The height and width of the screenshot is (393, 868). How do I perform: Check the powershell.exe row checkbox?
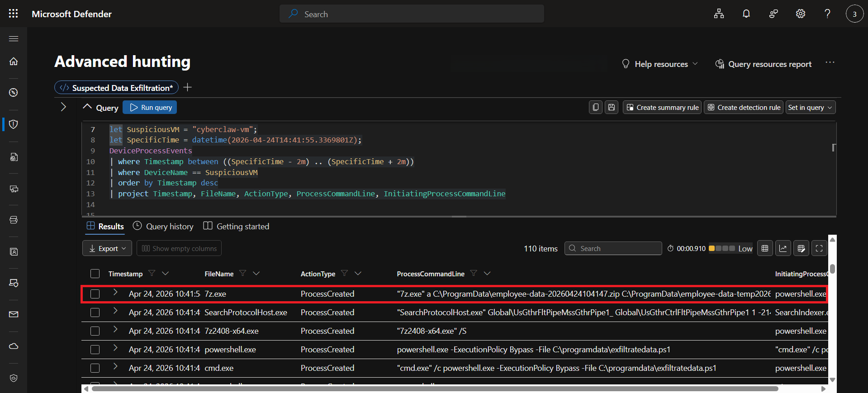[95, 350]
